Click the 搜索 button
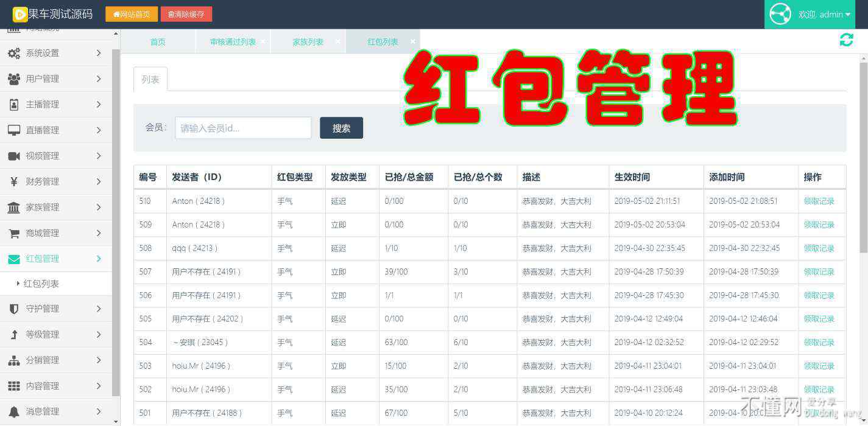 [x=341, y=128]
